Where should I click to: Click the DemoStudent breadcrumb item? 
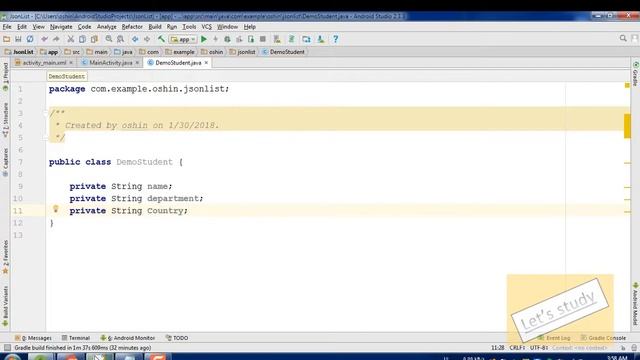(x=283, y=52)
